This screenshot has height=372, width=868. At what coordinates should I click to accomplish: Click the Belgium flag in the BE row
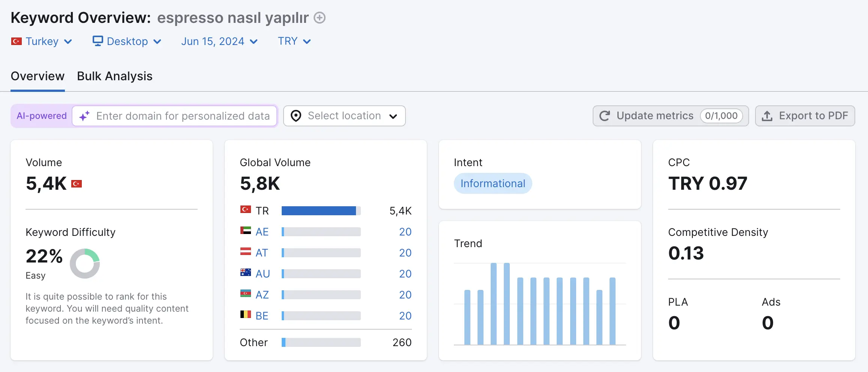click(x=246, y=314)
